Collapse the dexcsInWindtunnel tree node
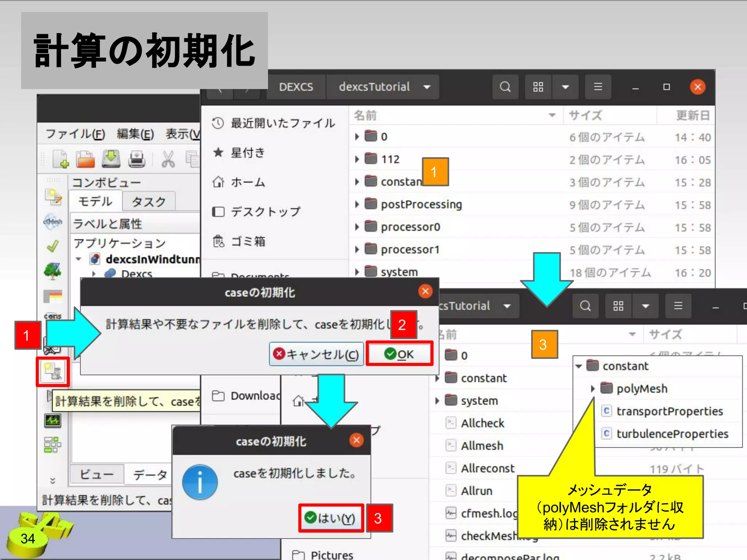The image size is (747, 560). coord(78,259)
